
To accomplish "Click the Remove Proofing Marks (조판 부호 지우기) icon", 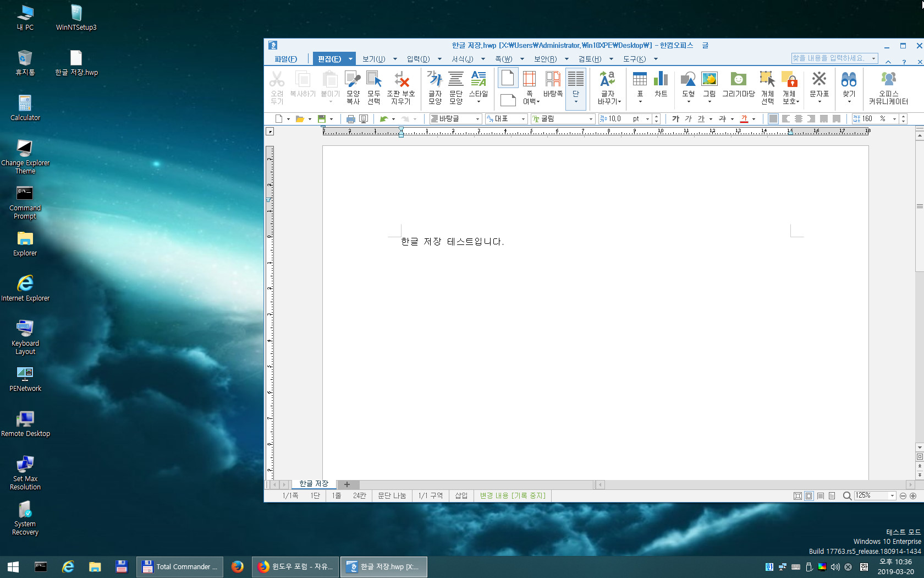I will (401, 87).
